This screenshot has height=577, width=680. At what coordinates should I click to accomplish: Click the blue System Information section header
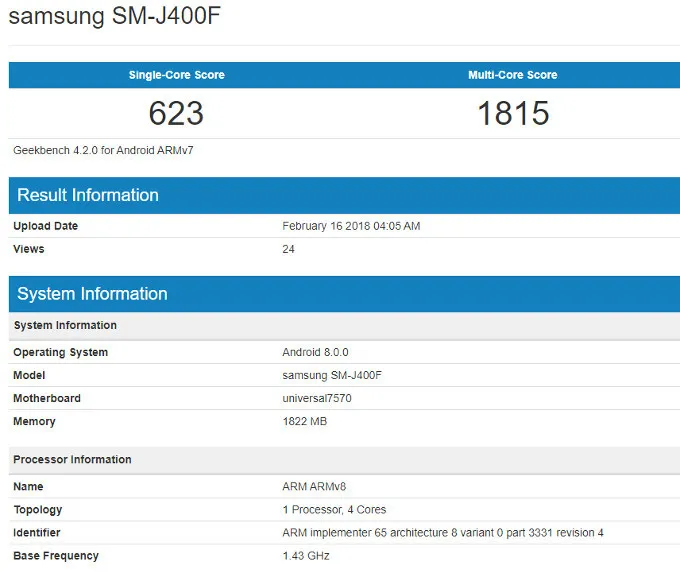tap(92, 294)
